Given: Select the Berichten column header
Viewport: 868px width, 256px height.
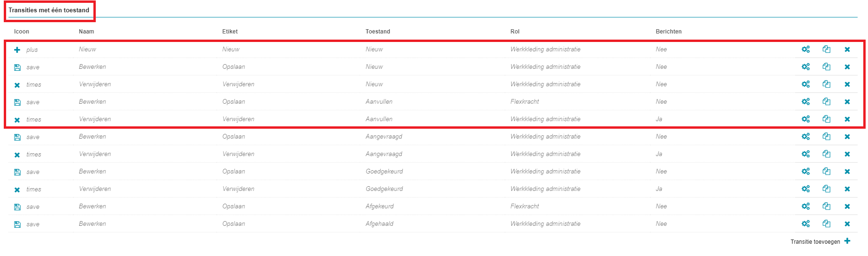Looking at the screenshot, I should (x=668, y=32).
